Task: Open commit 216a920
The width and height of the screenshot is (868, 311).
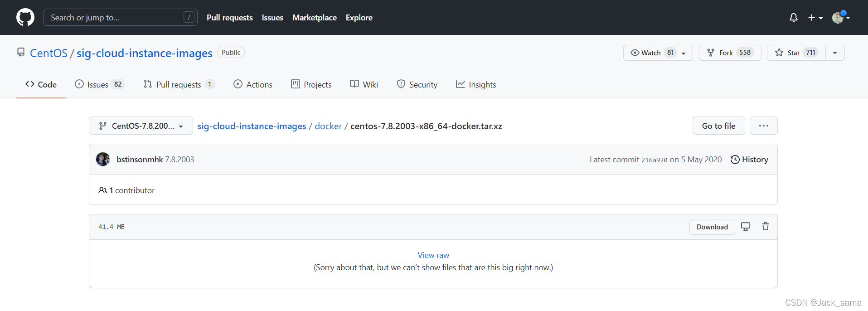Action: tap(654, 160)
